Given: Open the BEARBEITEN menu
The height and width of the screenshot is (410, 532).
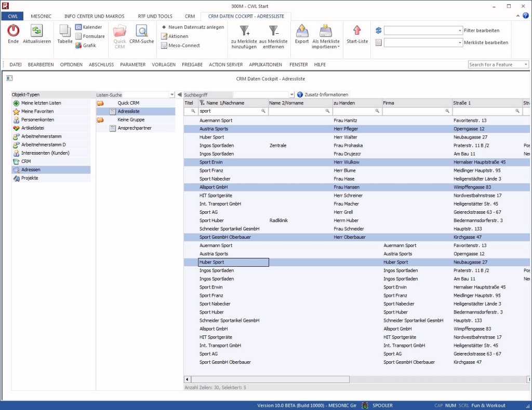Looking at the screenshot, I should (41, 65).
